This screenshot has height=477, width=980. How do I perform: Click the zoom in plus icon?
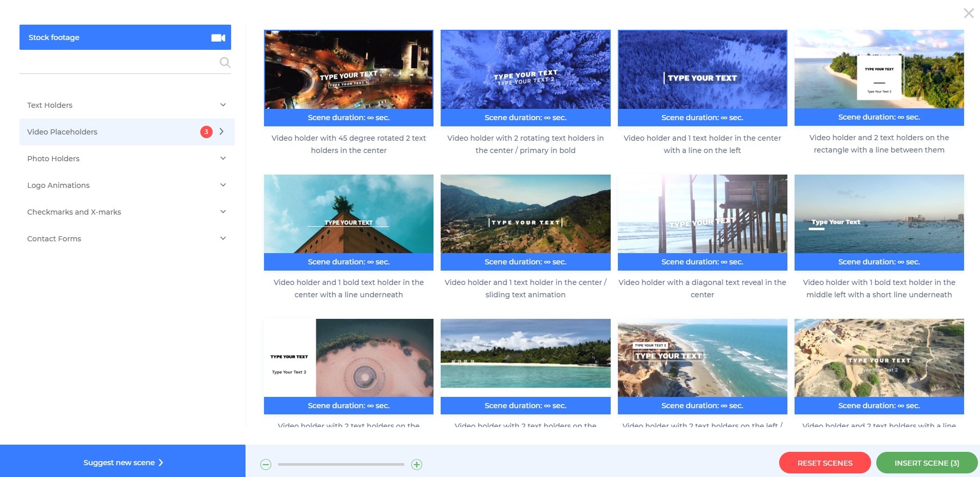417,465
